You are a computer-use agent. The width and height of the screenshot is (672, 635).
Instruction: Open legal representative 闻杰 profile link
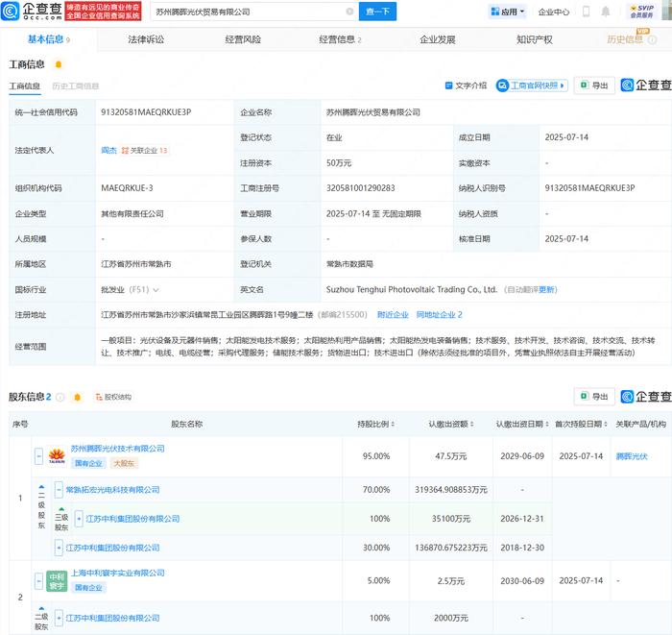[108, 151]
